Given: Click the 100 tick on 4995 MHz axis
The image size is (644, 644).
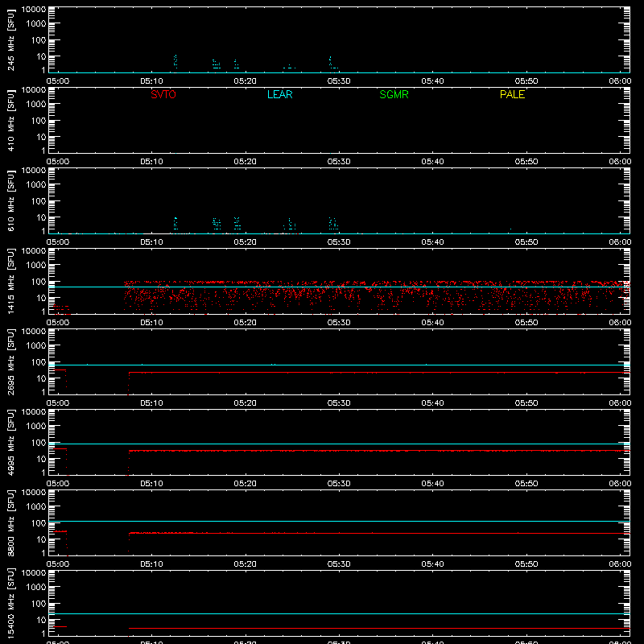Looking at the screenshot, I should click(39, 442).
